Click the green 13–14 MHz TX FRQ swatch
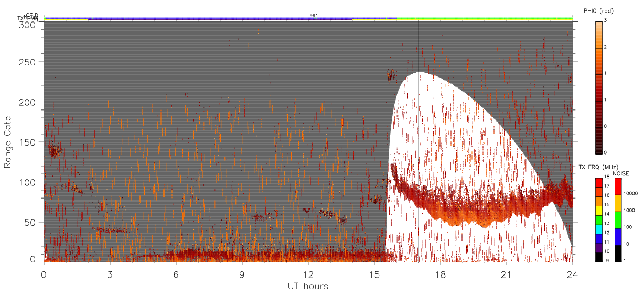The height and width of the screenshot is (297, 644). click(599, 220)
